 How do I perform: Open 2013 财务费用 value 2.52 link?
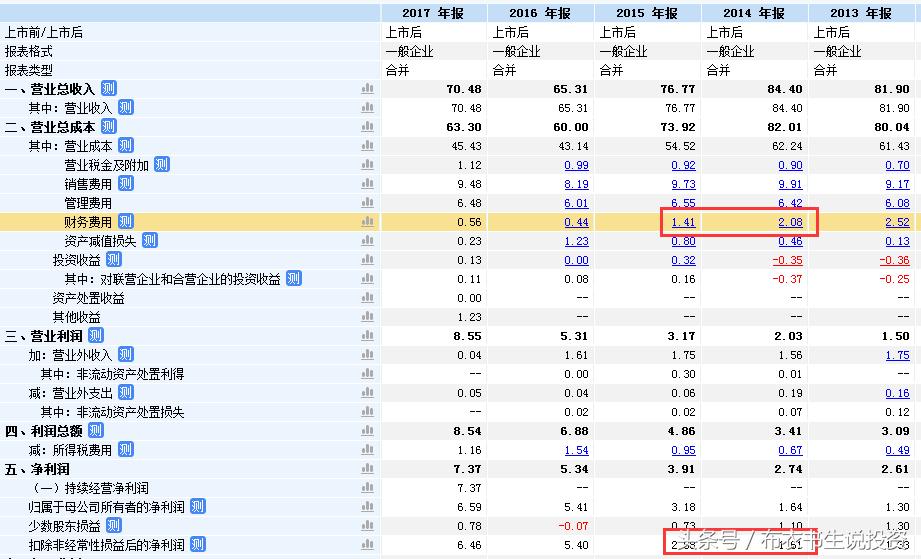click(898, 223)
